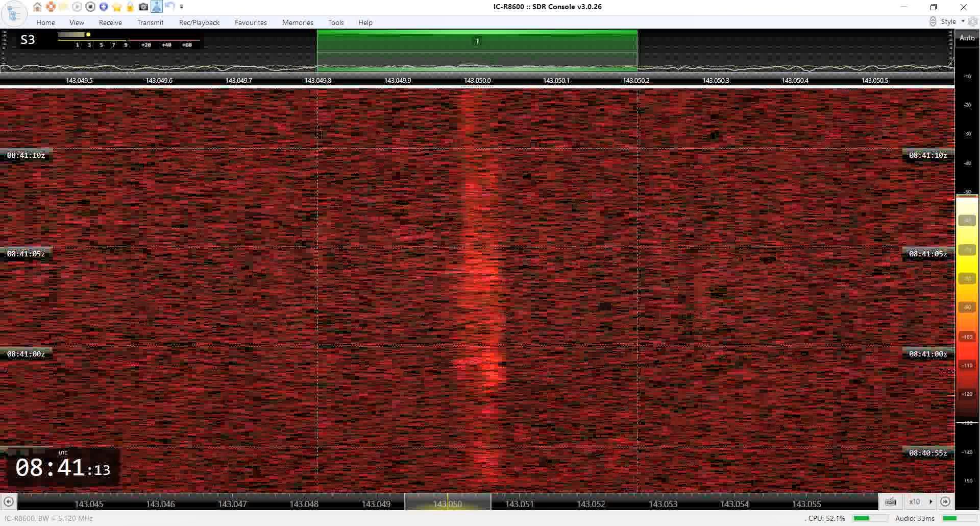Click the pale yellow icon after the lifebuoy
980x526 pixels.
(x=64, y=7)
